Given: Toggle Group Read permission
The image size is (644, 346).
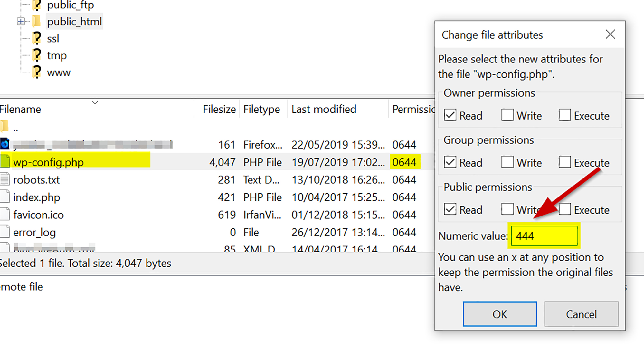Looking at the screenshot, I should pyautogui.click(x=450, y=162).
